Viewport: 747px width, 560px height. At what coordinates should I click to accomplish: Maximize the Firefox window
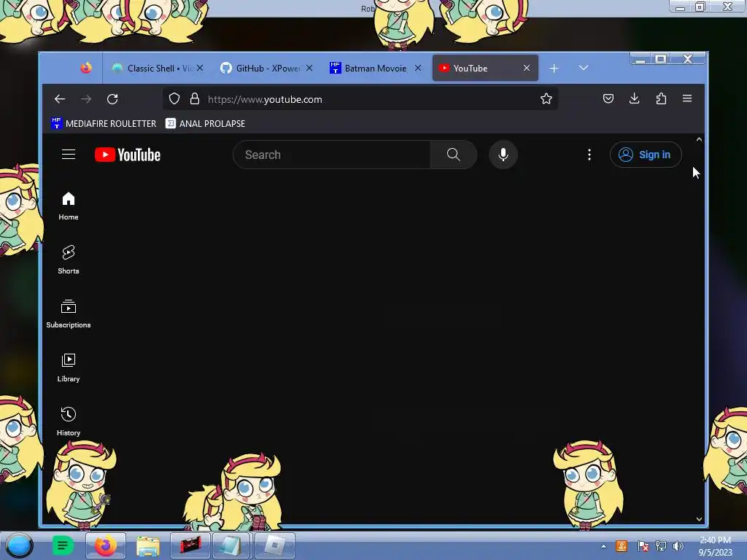pyautogui.click(x=661, y=59)
